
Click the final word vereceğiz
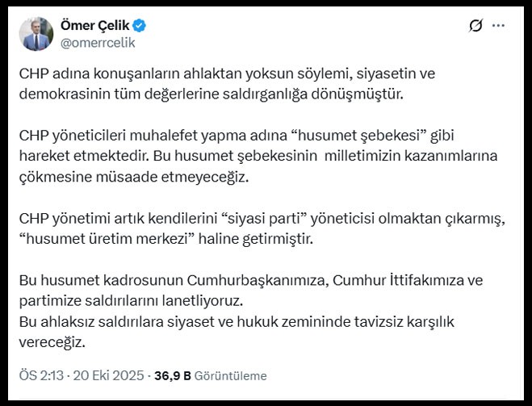click(52, 341)
